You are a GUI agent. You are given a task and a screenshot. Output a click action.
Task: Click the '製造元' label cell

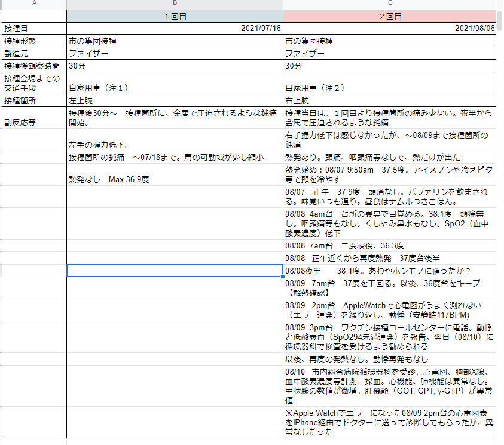click(x=35, y=53)
